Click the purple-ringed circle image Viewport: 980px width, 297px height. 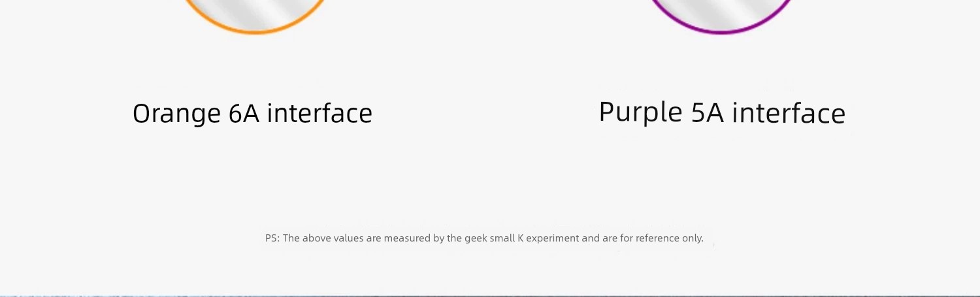point(721,16)
